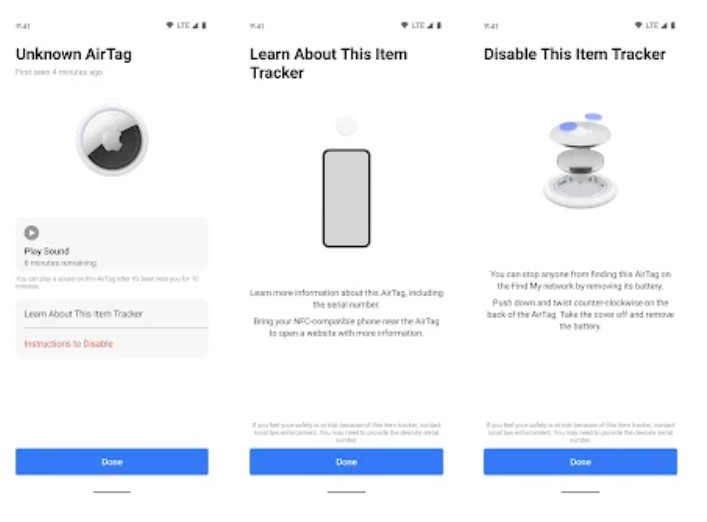Viewport: 707px width, 522px height.
Task: Tap Done on the Unknown AirTag screen
Action: tap(112, 462)
